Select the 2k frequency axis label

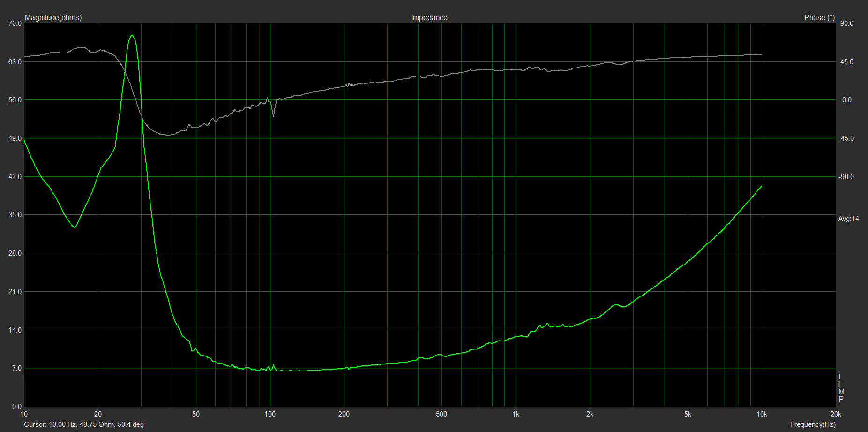pos(590,414)
